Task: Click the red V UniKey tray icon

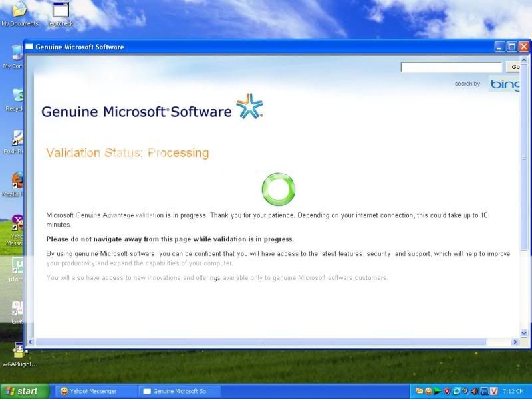Action: pyautogui.click(x=493, y=391)
